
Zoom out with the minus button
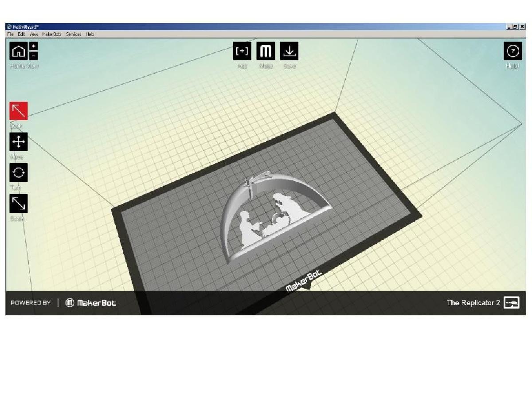coord(34,56)
